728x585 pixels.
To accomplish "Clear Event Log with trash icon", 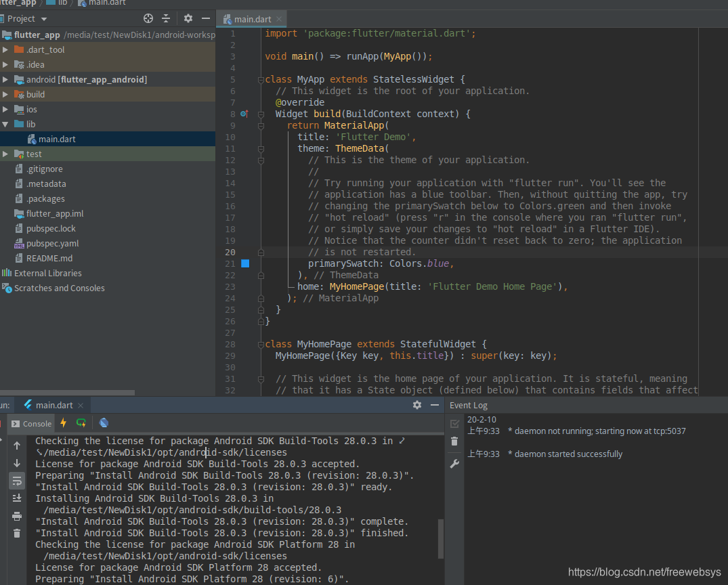I will click(454, 441).
